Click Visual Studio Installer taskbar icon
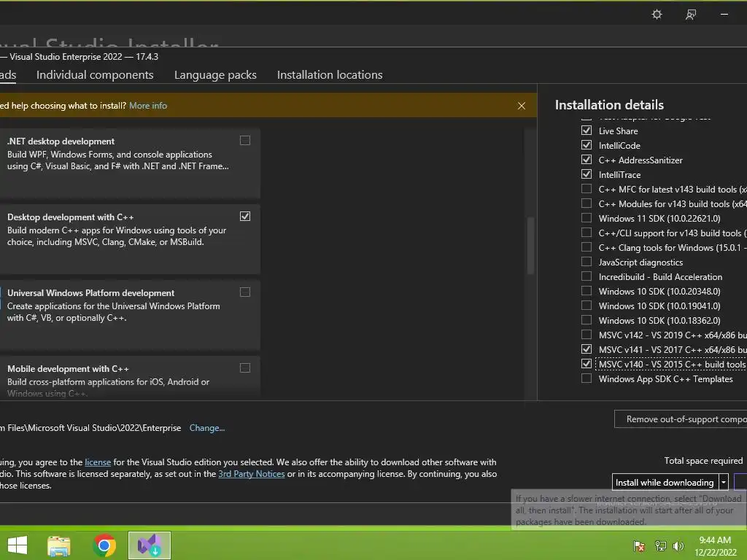 pyautogui.click(x=150, y=545)
